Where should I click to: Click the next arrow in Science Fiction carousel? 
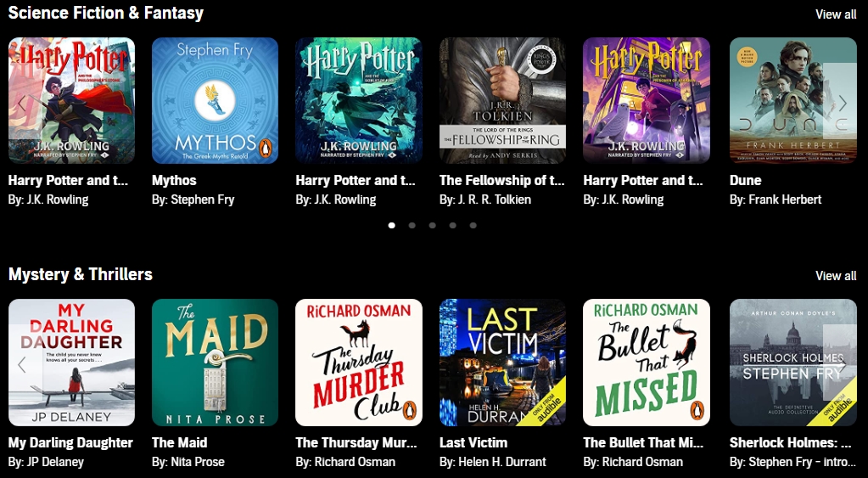[x=842, y=103]
